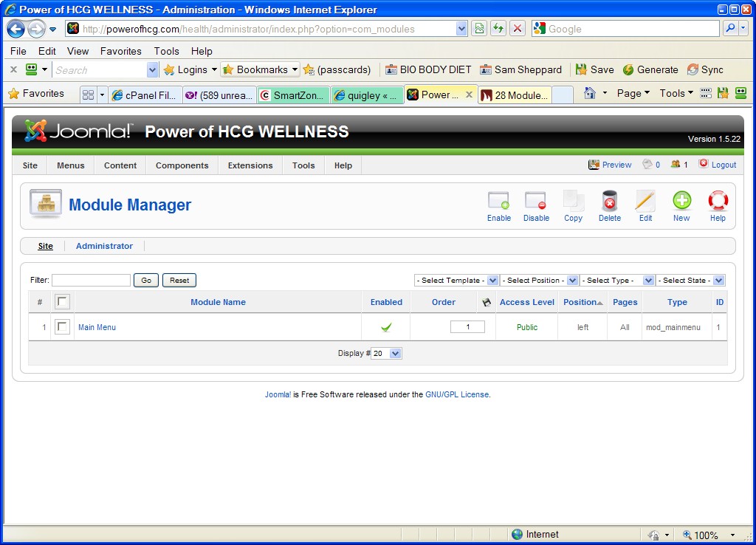Viewport: 756px width, 545px height.
Task: Open the Display # count dropdown
Action: (385, 354)
